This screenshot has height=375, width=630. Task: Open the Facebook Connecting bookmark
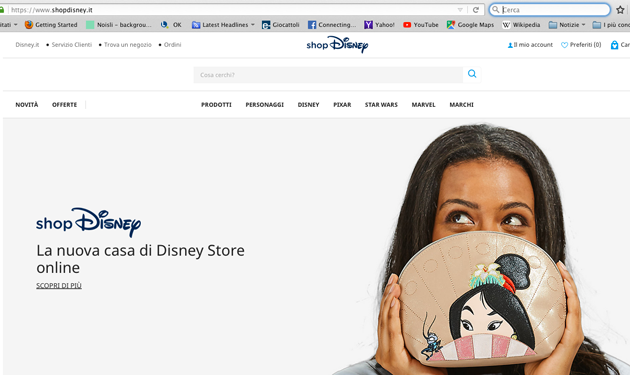tap(332, 25)
